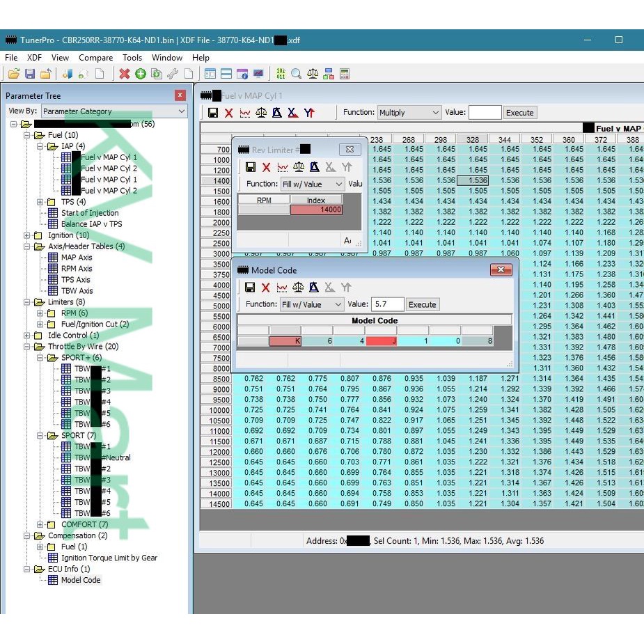Viewport: 644px width, 644px height.
Task: Open the View menu
Action: coord(60,58)
